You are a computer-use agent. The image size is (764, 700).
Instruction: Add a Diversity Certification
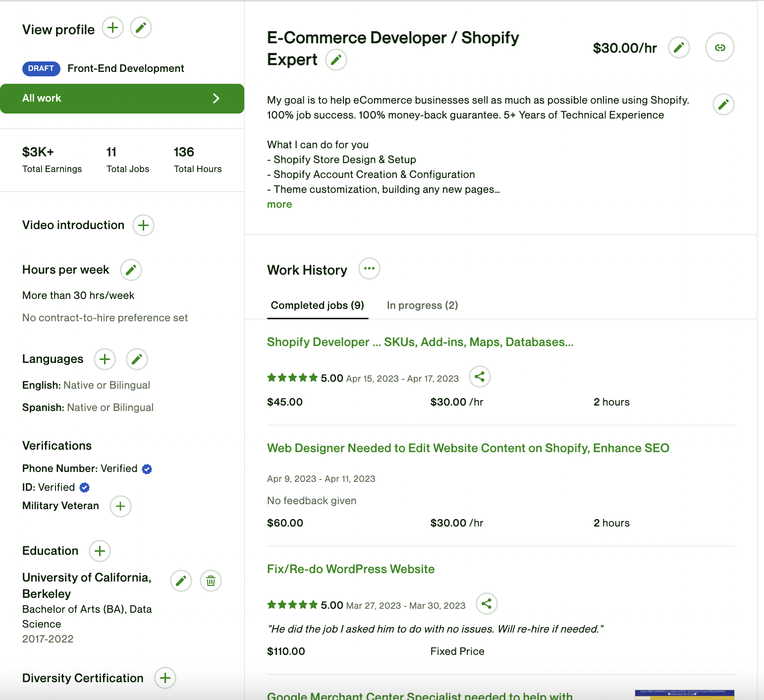pyautogui.click(x=165, y=678)
